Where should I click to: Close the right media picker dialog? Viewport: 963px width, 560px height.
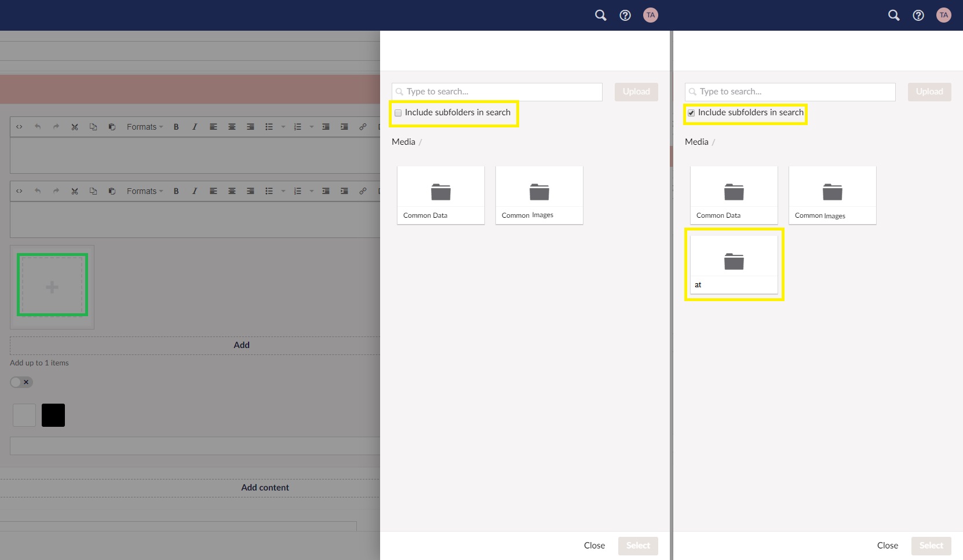coord(887,546)
